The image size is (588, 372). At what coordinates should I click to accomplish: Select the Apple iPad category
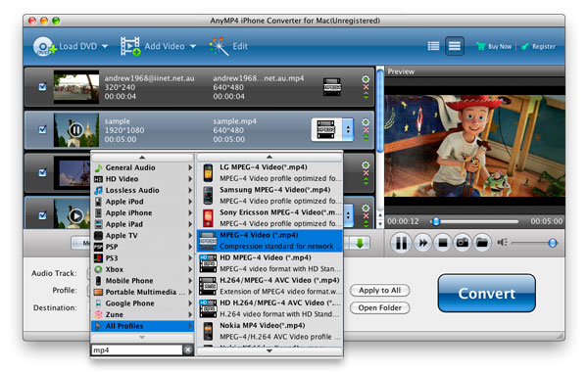pos(142,224)
